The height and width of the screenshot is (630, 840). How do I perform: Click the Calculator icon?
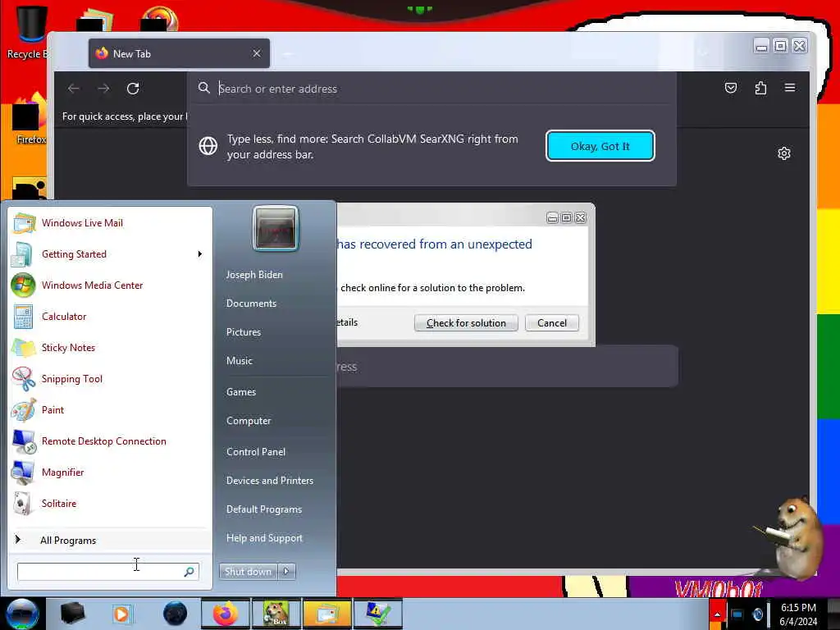[x=24, y=316]
